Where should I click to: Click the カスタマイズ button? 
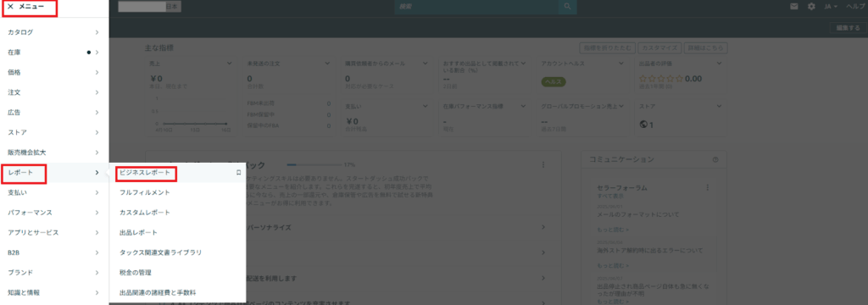(x=659, y=48)
